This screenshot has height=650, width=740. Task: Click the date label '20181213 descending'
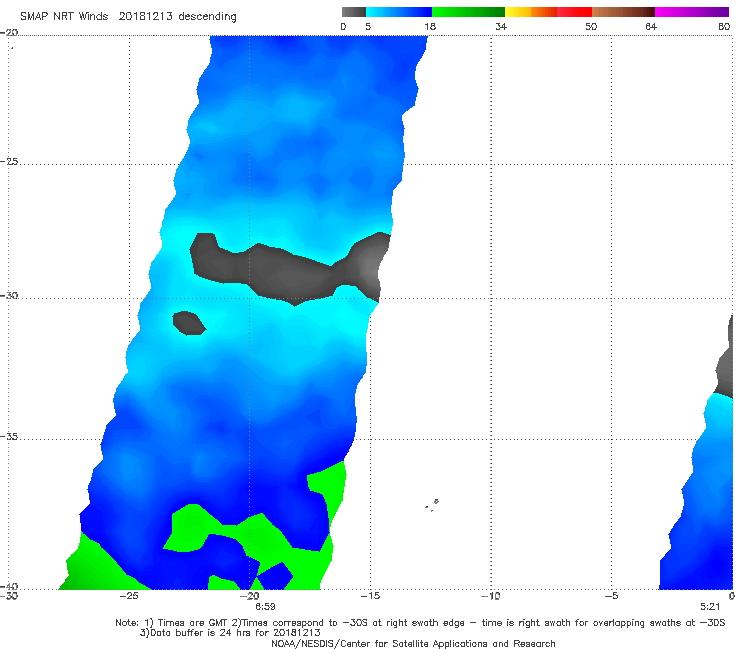coord(177,17)
